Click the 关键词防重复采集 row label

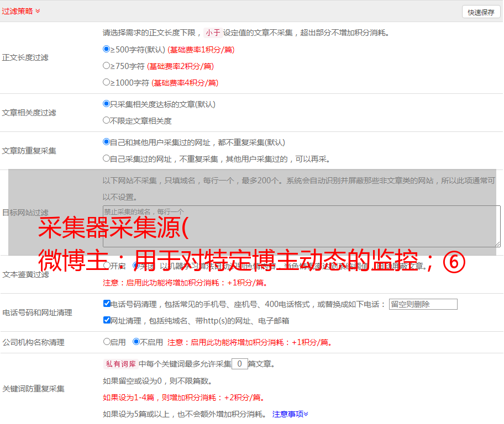[33, 389]
